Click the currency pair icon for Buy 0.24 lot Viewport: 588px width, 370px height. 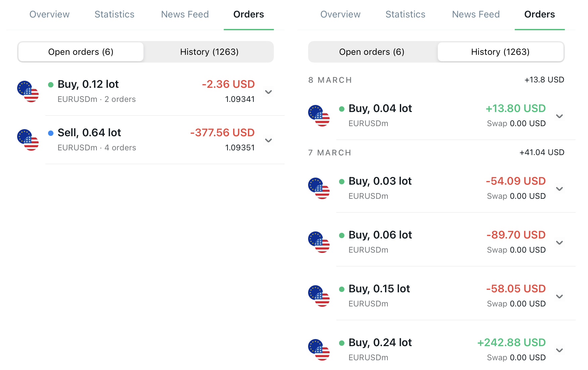coord(319,350)
